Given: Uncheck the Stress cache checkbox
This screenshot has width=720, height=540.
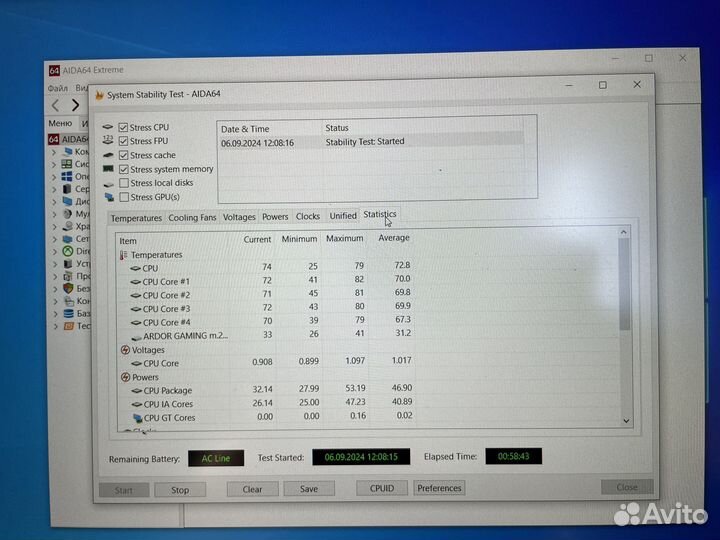Looking at the screenshot, I should coord(123,155).
